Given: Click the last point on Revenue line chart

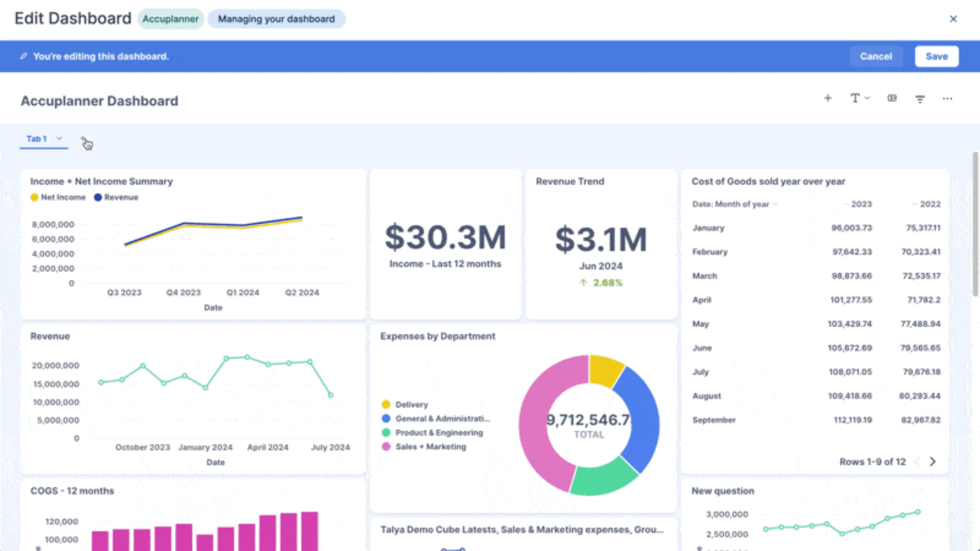Looking at the screenshot, I should coord(330,395).
